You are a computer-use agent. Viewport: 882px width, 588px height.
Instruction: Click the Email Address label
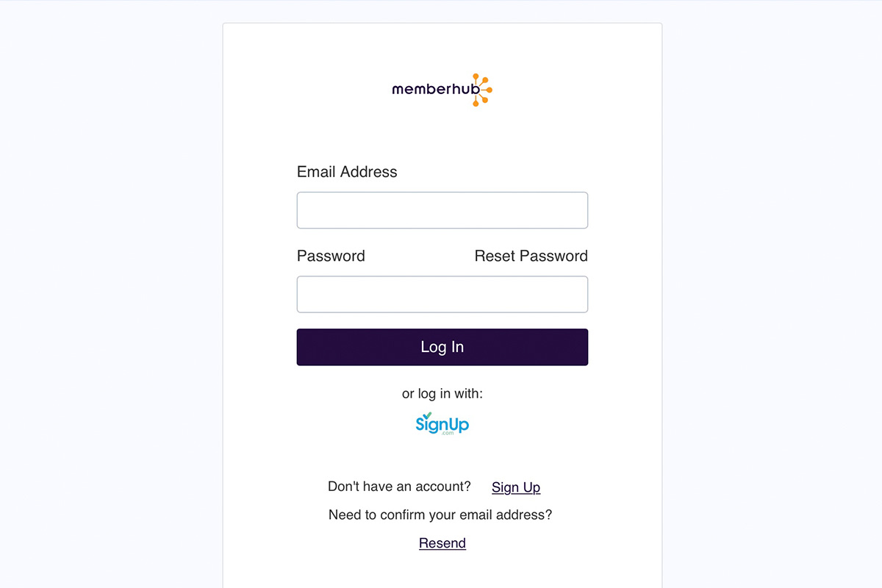coord(347,172)
